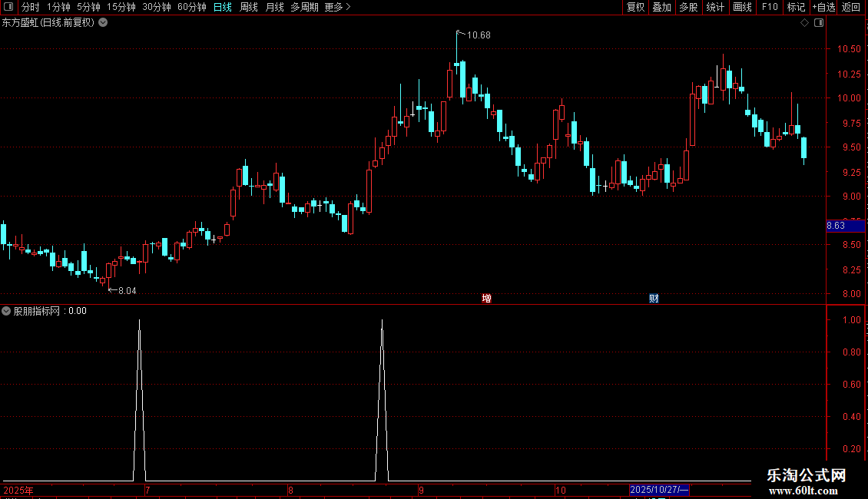Image resolution: width=868 pixels, height=499 pixels.
Task: Open the 复权 adjustment menu
Action: point(635,7)
